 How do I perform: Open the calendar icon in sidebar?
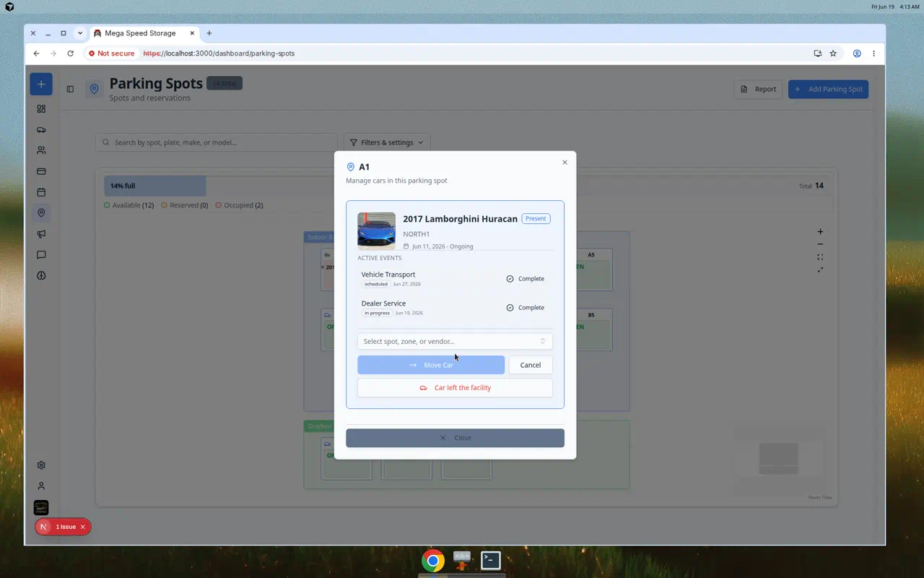41,192
